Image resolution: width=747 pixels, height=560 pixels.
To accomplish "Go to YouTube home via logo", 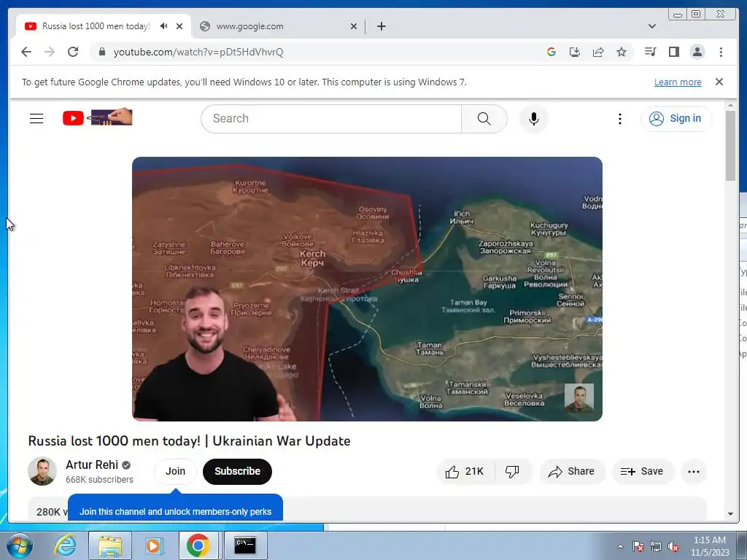I will coord(97,117).
